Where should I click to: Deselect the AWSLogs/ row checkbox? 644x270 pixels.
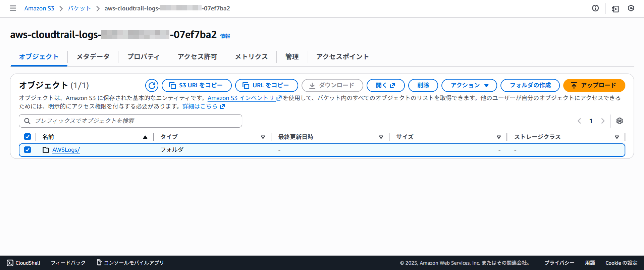coord(28,150)
